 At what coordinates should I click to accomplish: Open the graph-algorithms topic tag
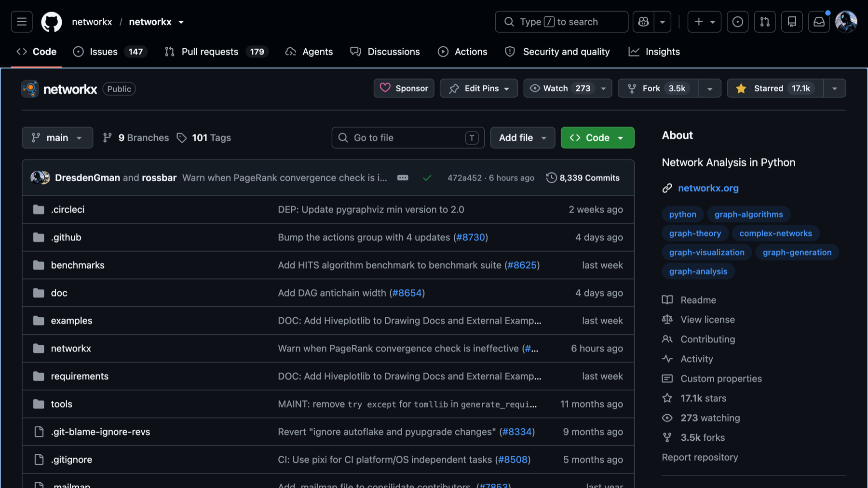tap(749, 214)
